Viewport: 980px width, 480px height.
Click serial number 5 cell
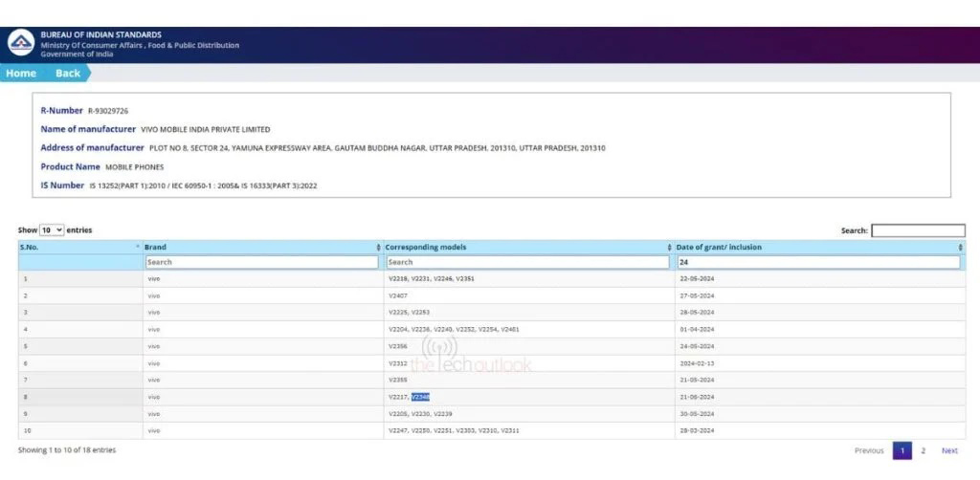80,346
